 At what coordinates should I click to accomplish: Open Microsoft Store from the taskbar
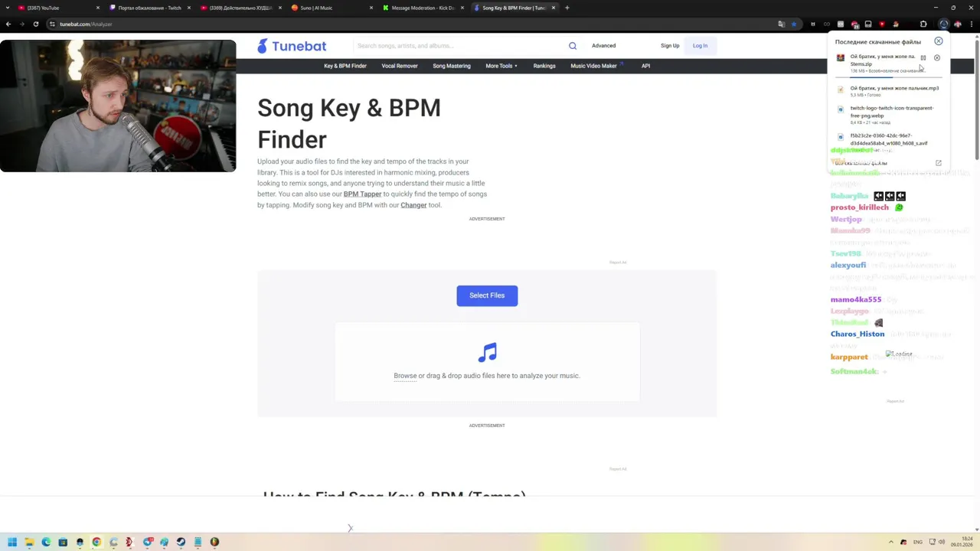(63, 542)
